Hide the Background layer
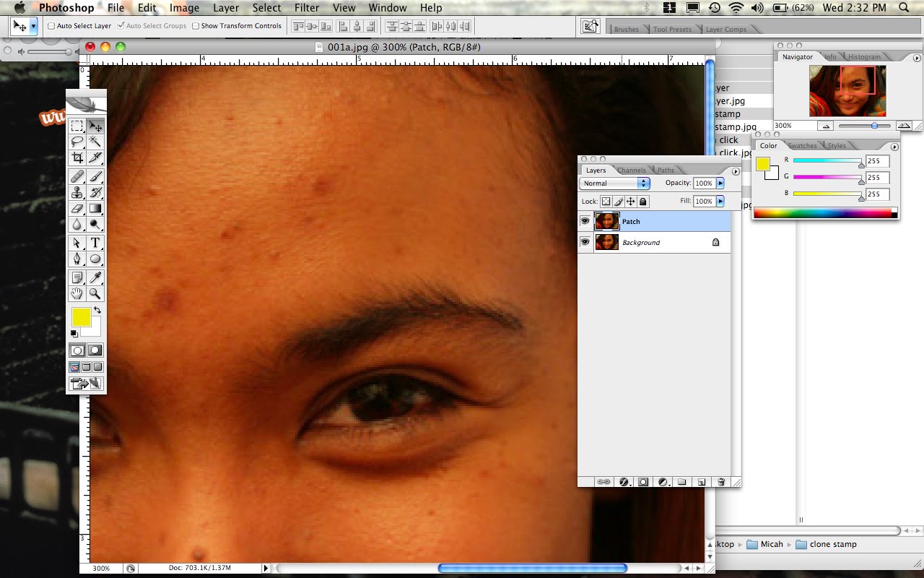This screenshot has height=578, width=924. [585, 242]
